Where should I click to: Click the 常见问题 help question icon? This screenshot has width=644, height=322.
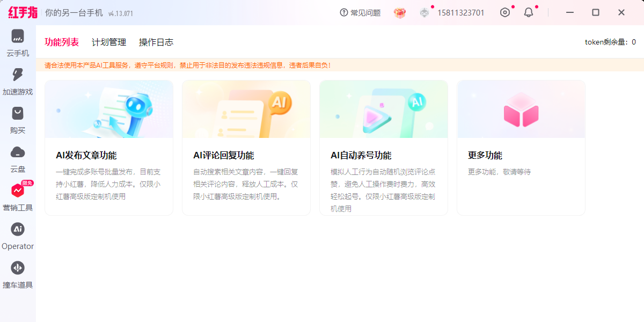344,12
